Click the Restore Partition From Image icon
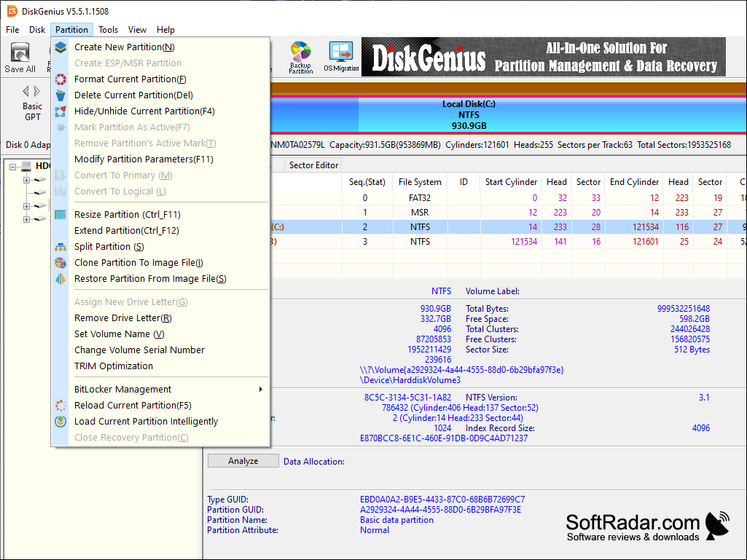The height and width of the screenshot is (560, 747). pos(60,279)
